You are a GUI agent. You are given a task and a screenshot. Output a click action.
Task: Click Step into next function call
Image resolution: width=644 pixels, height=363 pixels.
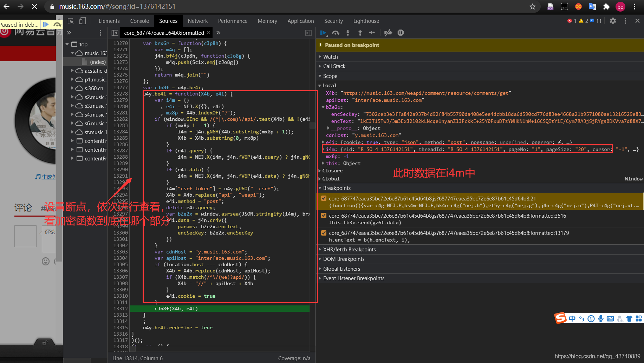coord(348,33)
